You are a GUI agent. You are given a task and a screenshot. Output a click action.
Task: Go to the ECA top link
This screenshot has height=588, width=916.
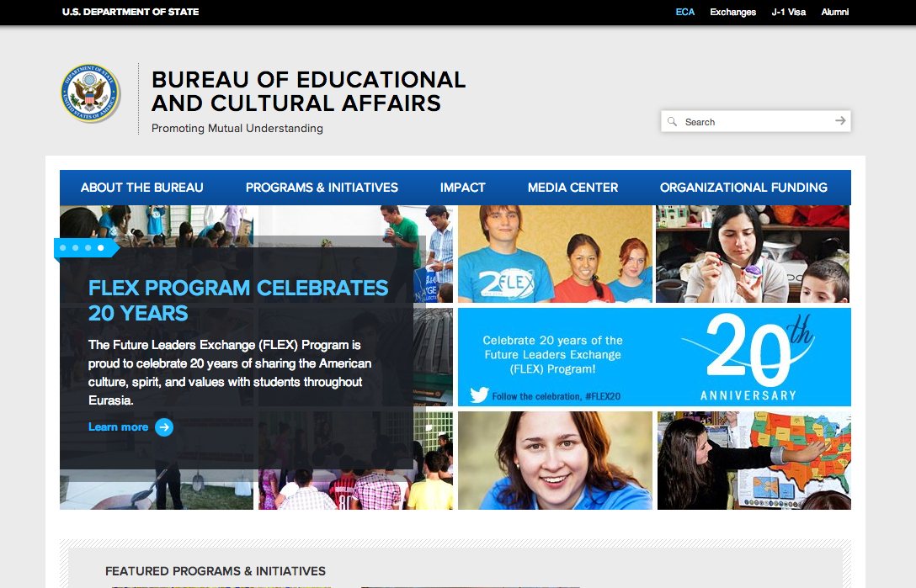point(685,12)
